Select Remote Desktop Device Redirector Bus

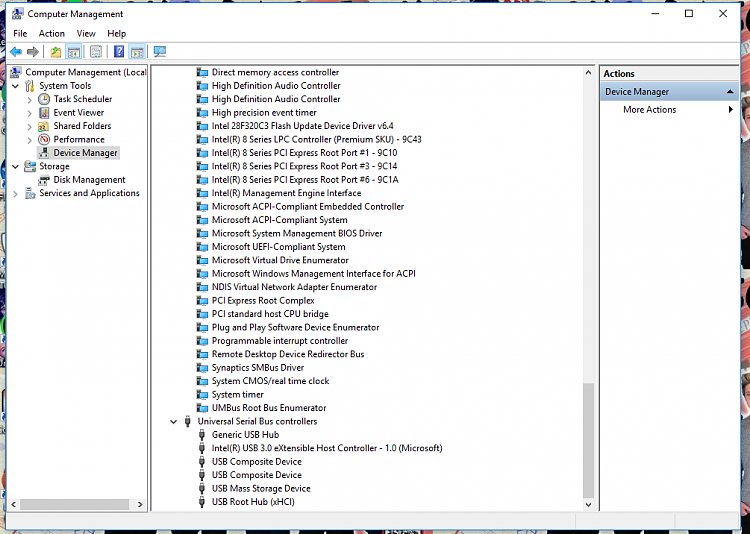pyautogui.click(x=288, y=354)
